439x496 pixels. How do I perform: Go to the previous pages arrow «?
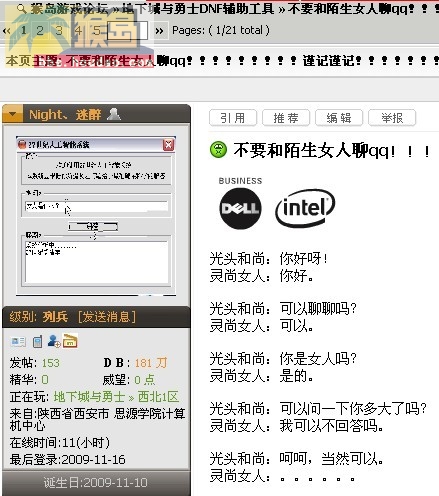tap(6, 31)
